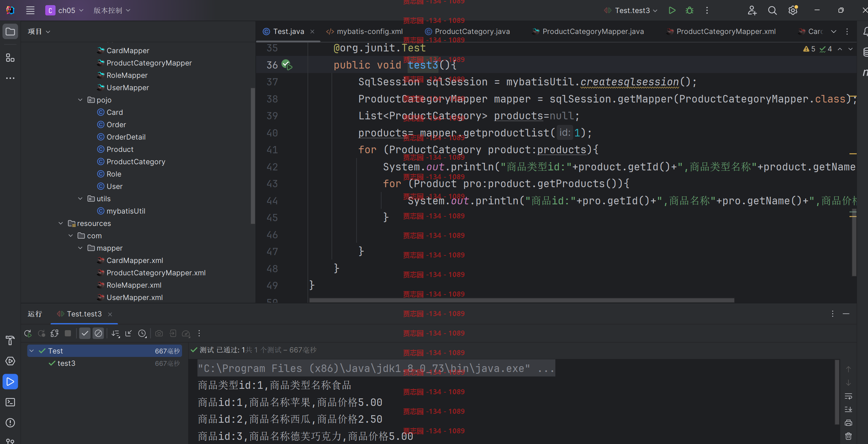
Task: Collapse the pojo package folder
Action: 80,100
